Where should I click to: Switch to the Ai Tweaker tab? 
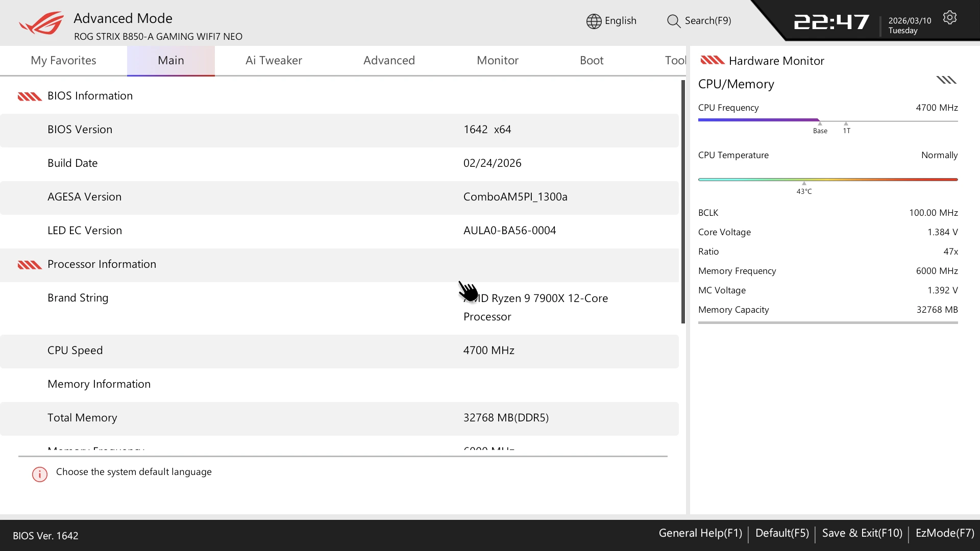click(x=274, y=60)
